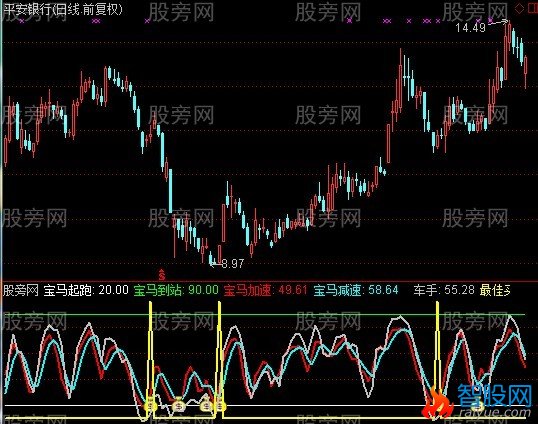Click the candlestick at the 14.49 peak
Screen dimensions: 538x424
coord(509,33)
